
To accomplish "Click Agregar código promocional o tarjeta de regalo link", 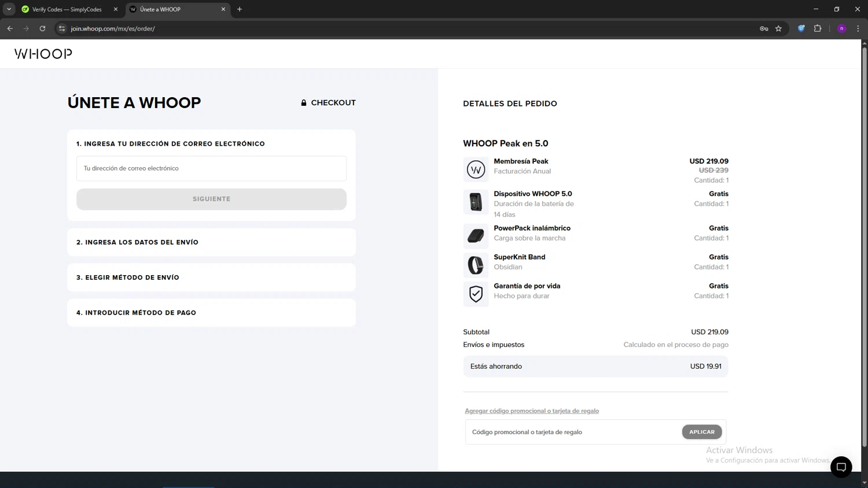I will 532,411.
